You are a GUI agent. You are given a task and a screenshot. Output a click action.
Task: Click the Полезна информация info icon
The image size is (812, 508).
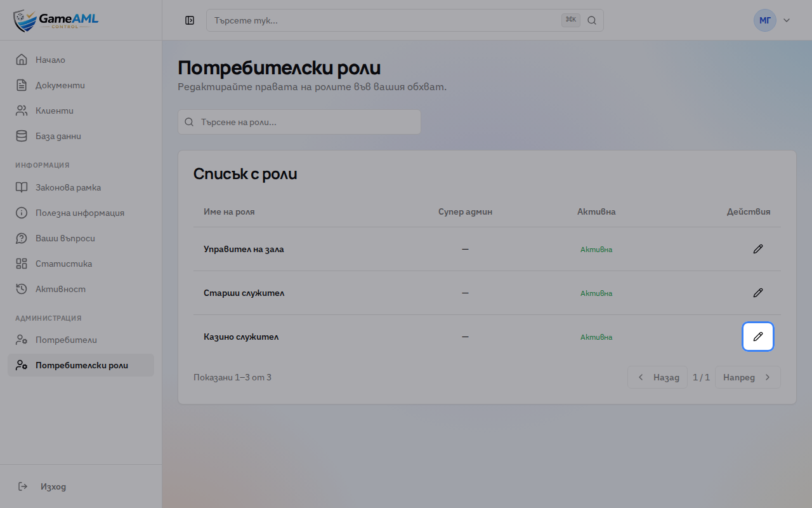pyautogui.click(x=22, y=213)
